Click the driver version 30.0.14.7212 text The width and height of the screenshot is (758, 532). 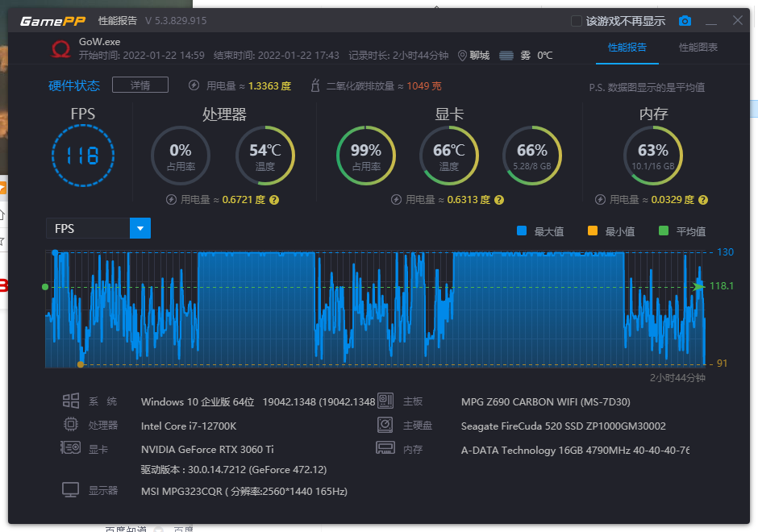[234, 470]
